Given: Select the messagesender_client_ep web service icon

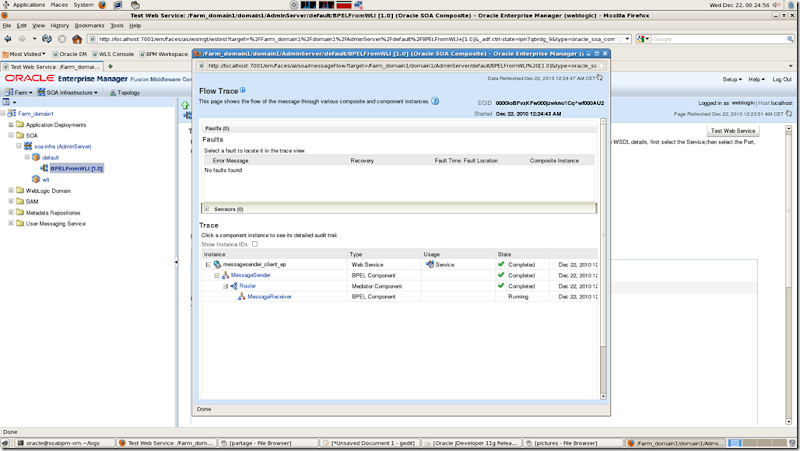Looking at the screenshot, I should [x=217, y=264].
